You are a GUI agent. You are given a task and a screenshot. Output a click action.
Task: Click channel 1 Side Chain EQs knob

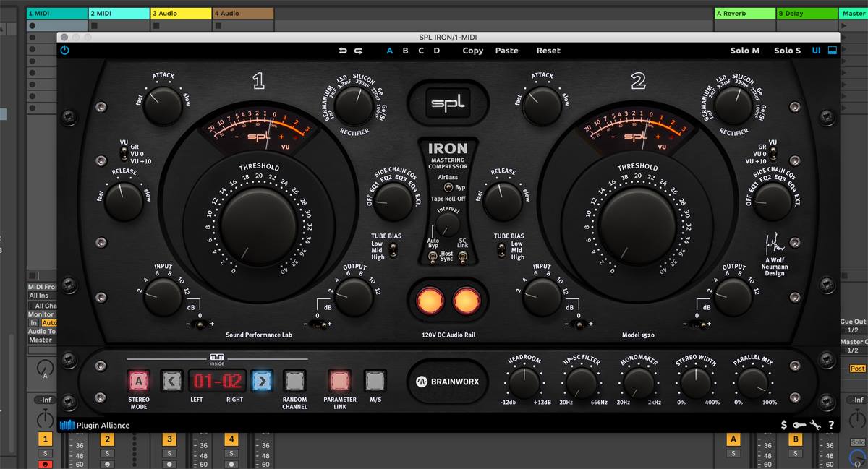click(x=393, y=202)
